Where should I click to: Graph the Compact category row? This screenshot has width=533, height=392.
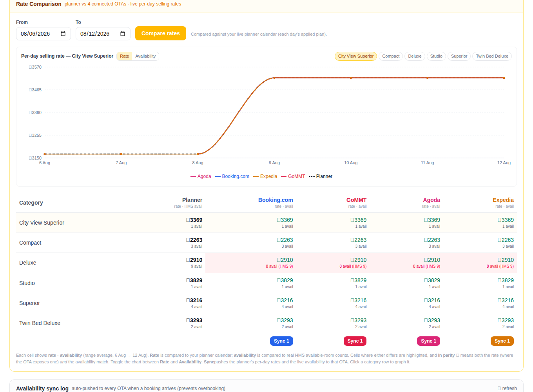pos(266,243)
